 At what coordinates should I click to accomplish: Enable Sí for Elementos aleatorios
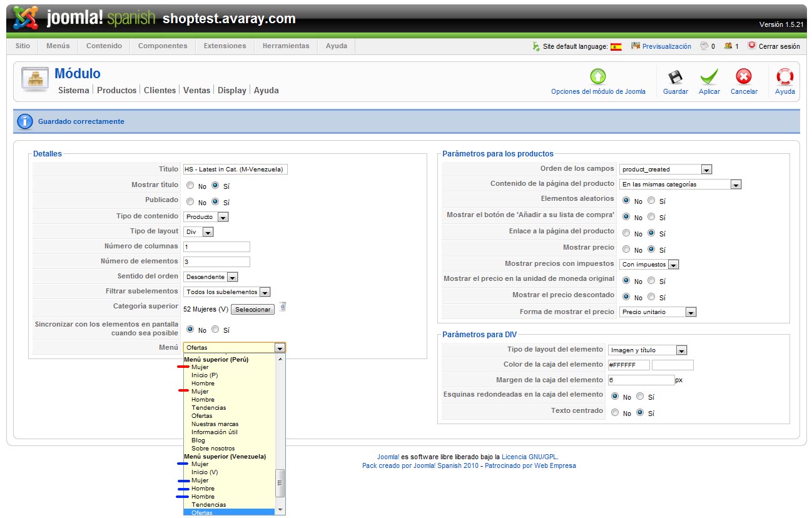[x=651, y=201]
